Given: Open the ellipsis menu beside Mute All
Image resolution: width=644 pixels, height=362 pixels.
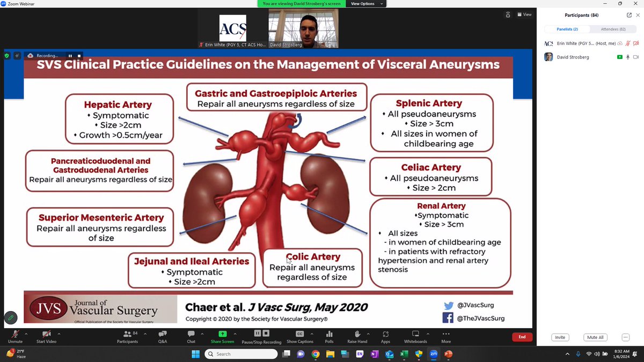Looking at the screenshot, I should [625, 337].
